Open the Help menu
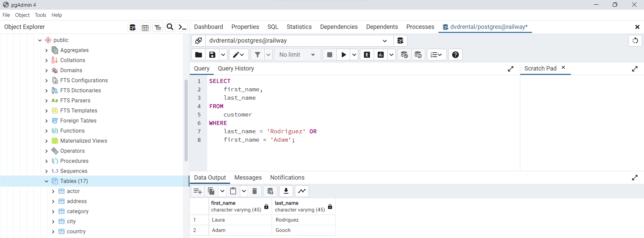Screen dimensions: 644x238 (x=57, y=15)
